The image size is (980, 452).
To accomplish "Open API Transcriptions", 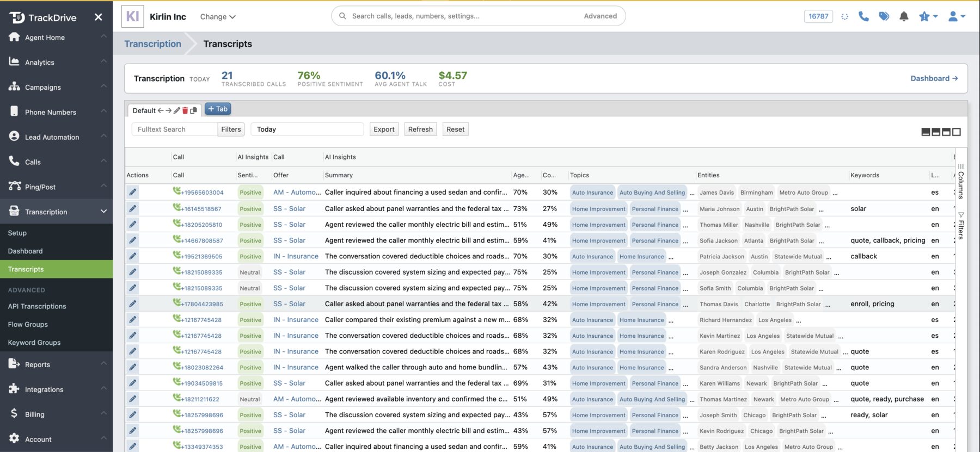I will 37,306.
